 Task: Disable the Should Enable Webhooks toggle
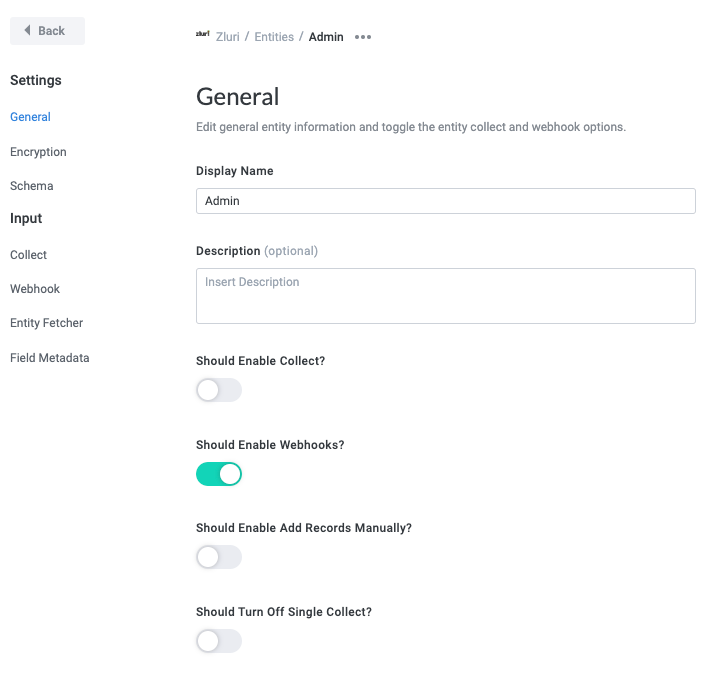pyautogui.click(x=219, y=474)
